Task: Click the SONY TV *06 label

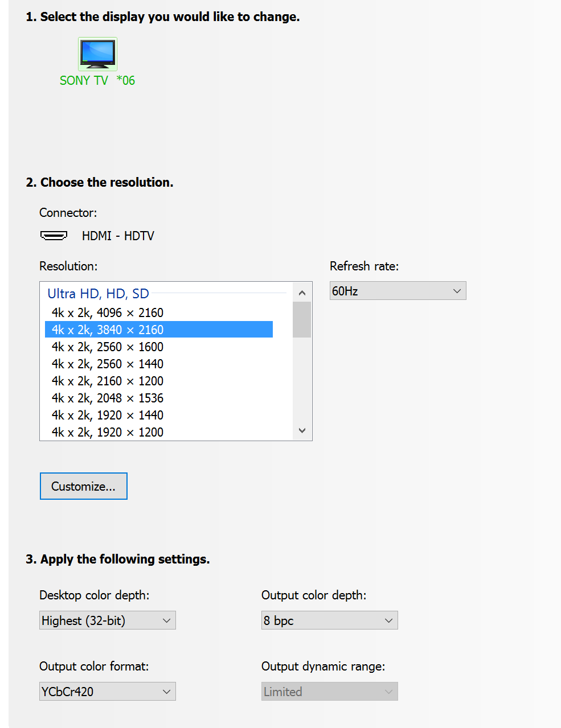Action: [97, 81]
